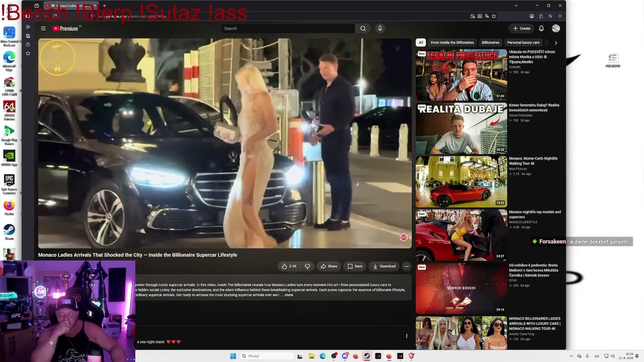Open YouTube notifications bell

click(x=541, y=29)
